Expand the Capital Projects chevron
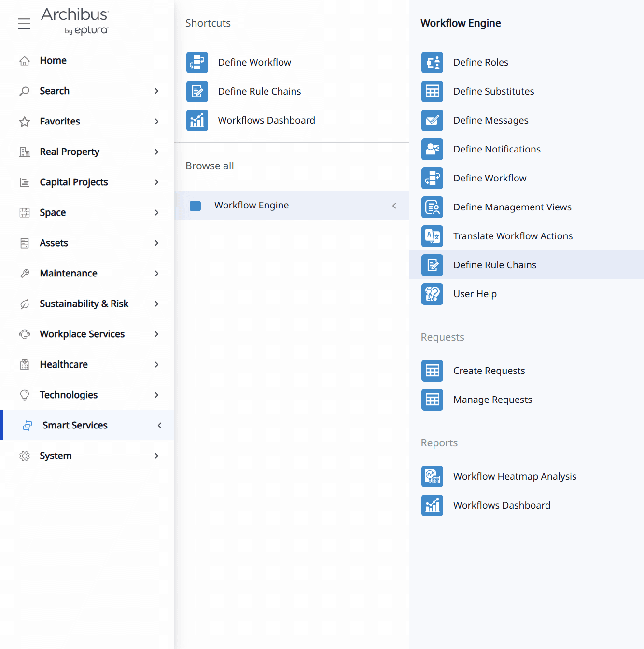Image resolution: width=644 pixels, height=649 pixels. [x=156, y=182]
